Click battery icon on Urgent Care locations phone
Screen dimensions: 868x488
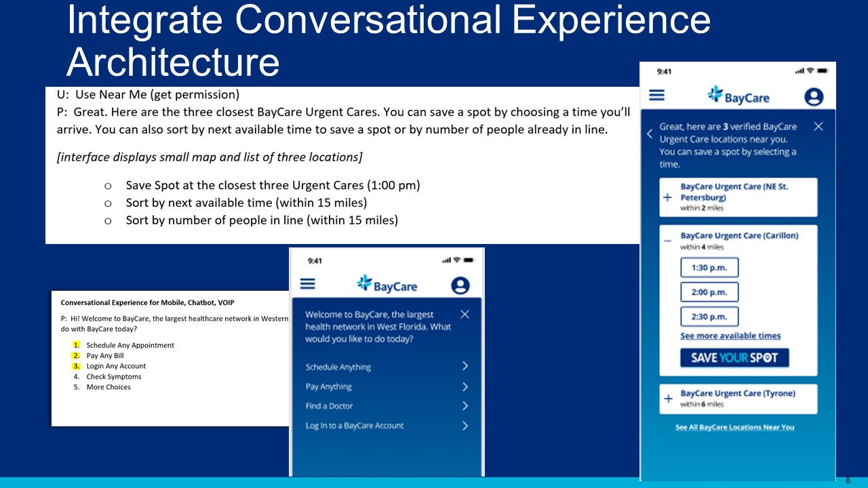coord(823,70)
